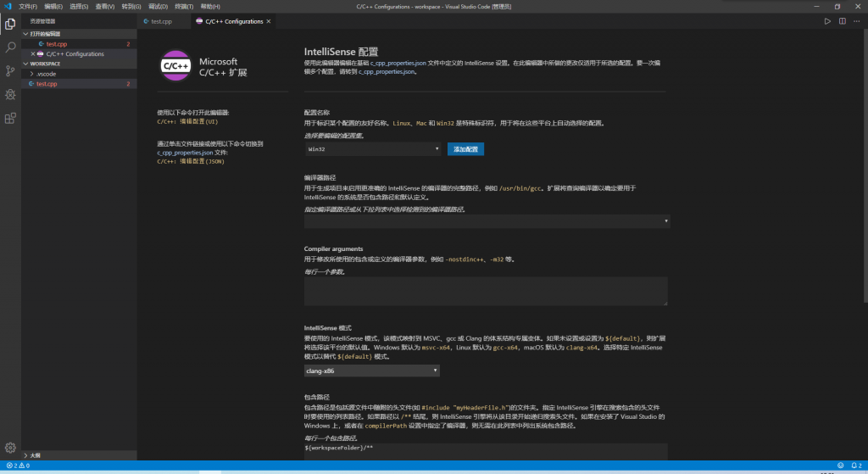Collapse the WORKSPACE section
This screenshot has height=474, width=868.
[79, 64]
